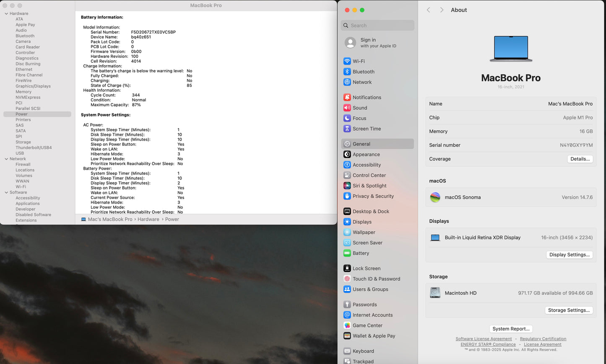
Task: Click the Bluetooth icon in Settings sidebar
Action: pyautogui.click(x=347, y=72)
